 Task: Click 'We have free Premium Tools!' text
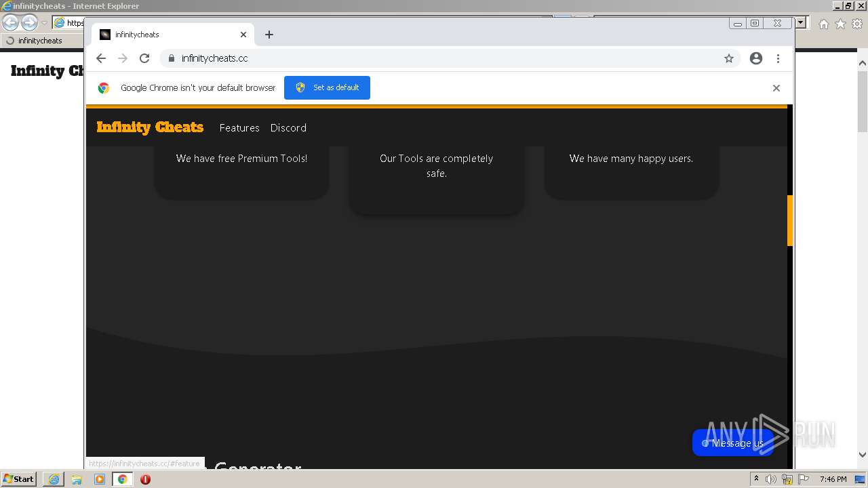click(241, 159)
